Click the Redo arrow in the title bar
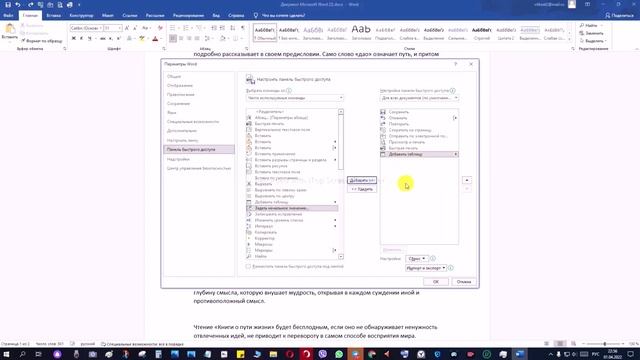 pos(31,4)
